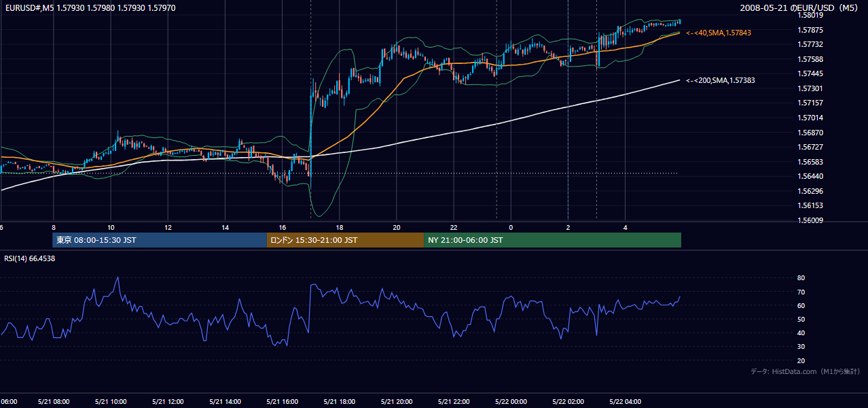The height and width of the screenshot is (408, 868).
Task: Click RSI axis level 50
Action: [x=801, y=319]
